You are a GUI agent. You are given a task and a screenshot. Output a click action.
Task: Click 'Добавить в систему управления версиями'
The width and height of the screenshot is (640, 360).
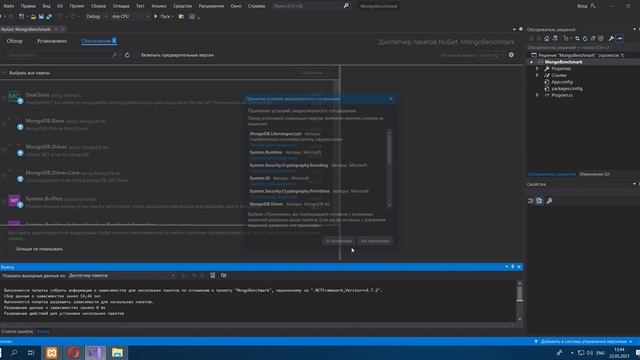click(583, 342)
